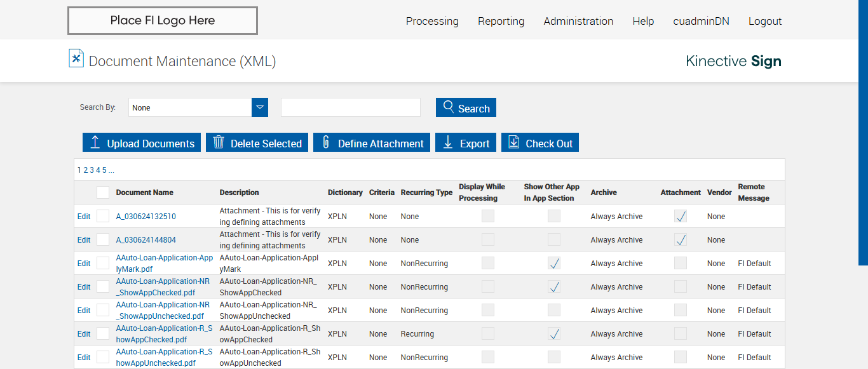Image resolution: width=868 pixels, height=369 pixels.
Task: Click the upload arrow icon
Action: pyautogui.click(x=95, y=142)
